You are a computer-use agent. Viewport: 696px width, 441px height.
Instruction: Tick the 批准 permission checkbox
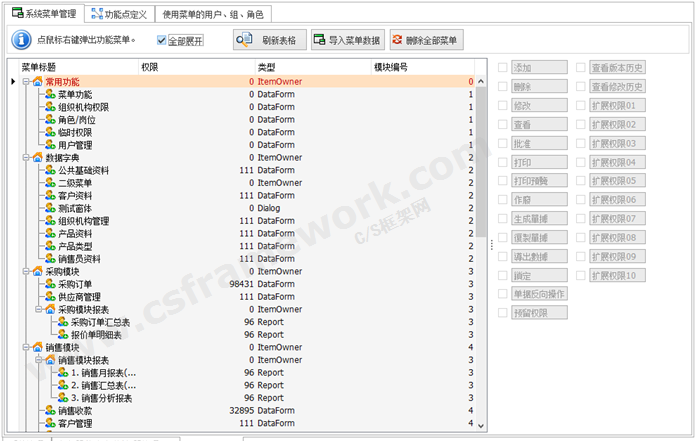click(x=502, y=143)
